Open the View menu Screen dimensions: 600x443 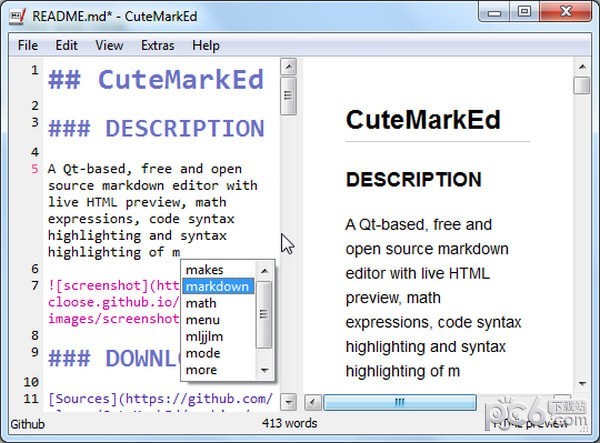tap(109, 45)
